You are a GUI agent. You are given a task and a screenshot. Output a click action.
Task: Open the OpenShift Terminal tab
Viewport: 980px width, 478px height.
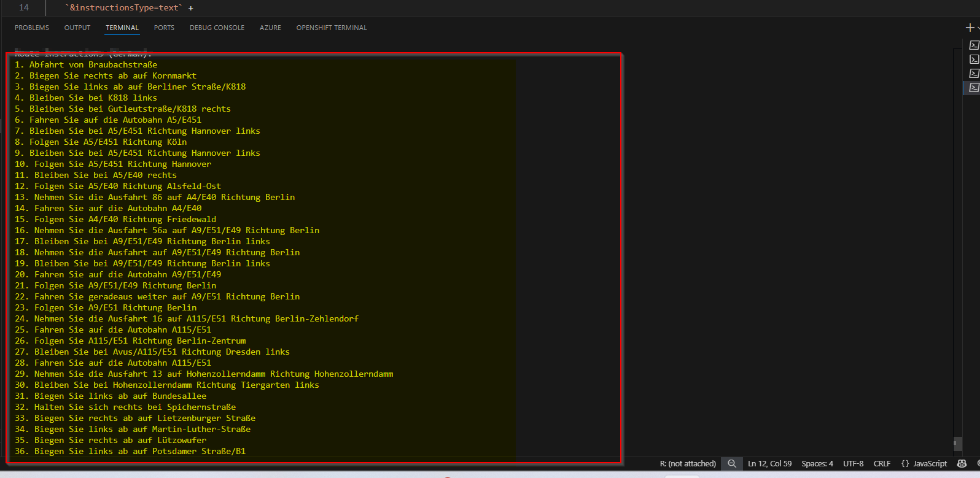click(x=332, y=28)
